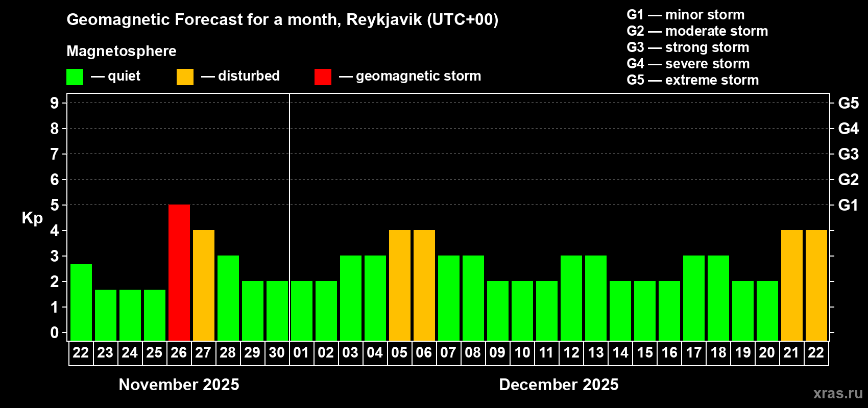Click the December 2025 month label
Screen dimensions: 868x408
click(559, 385)
